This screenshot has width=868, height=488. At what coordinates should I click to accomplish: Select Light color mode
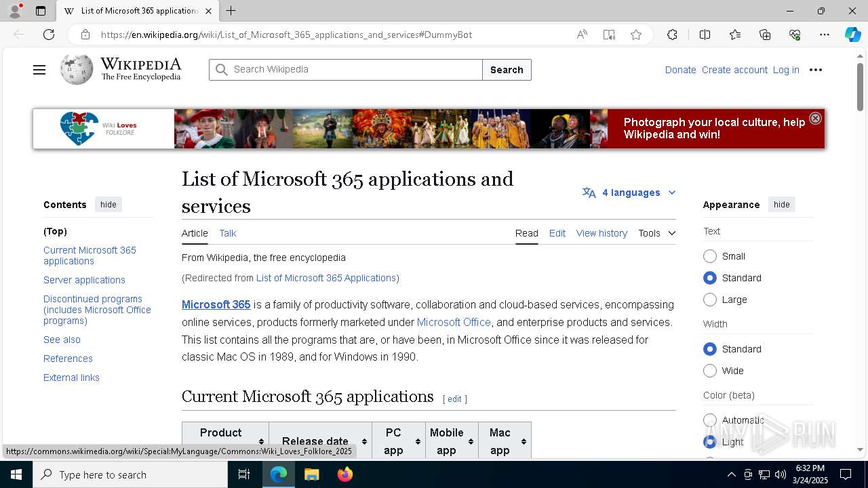[x=710, y=442]
